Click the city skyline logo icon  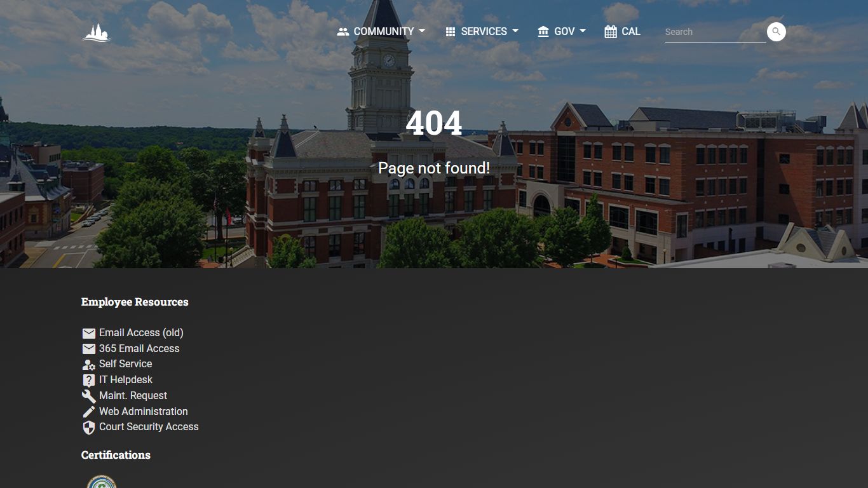[97, 32]
